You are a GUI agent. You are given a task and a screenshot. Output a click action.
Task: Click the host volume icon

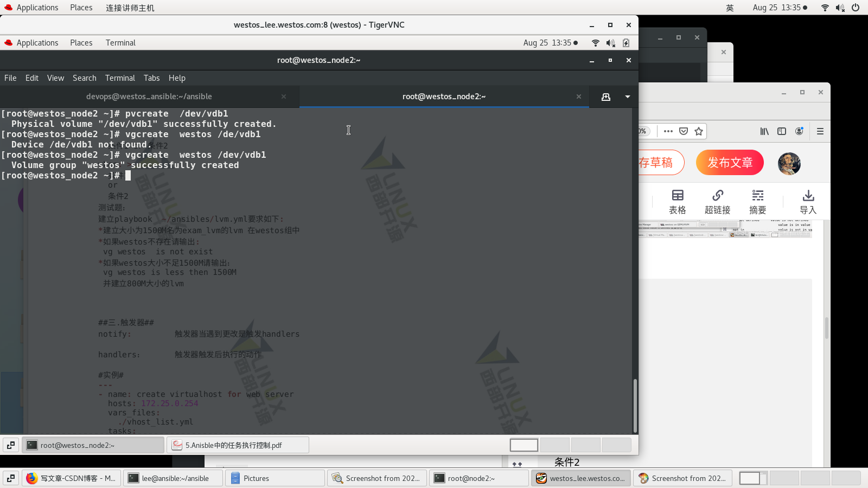(840, 8)
